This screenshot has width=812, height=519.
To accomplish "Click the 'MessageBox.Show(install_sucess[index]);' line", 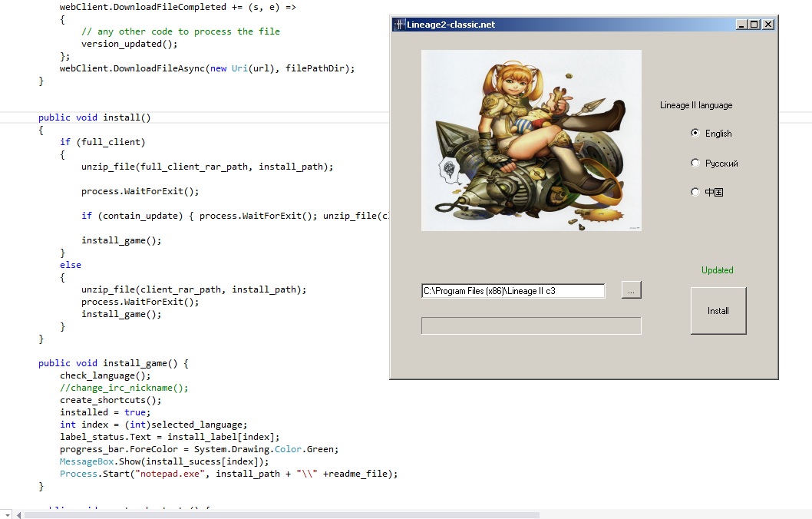I will 164,461.
